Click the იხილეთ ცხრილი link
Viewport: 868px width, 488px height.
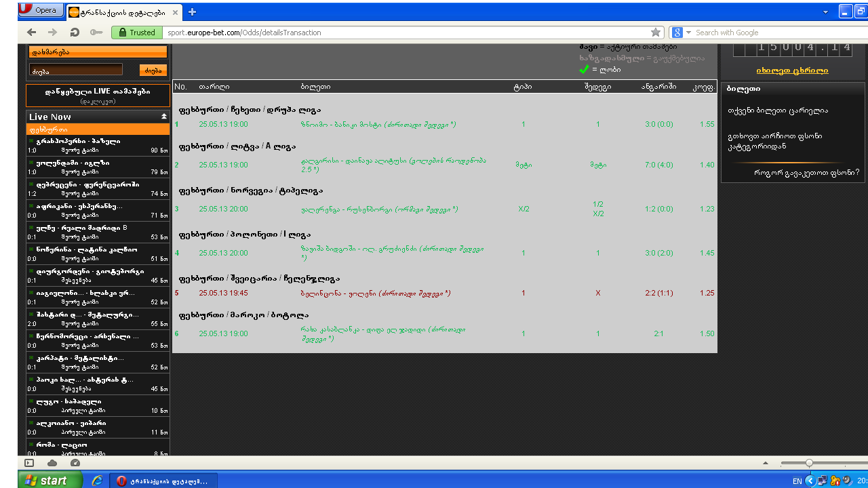[x=792, y=70]
